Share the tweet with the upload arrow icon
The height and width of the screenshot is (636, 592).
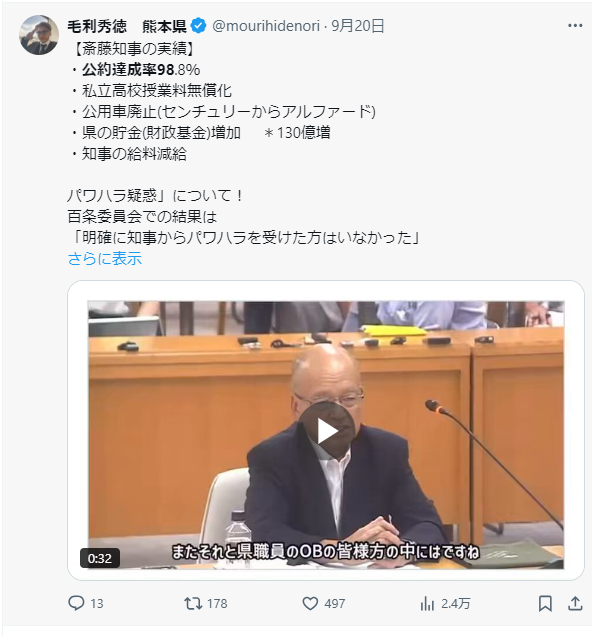pos(575,604)
